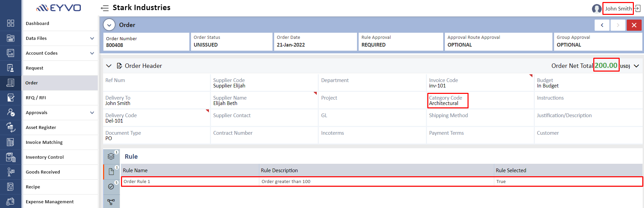Click 'Order greater than 100' description cell
The width and height of the screenshot is (644, 208).
point(377,182)
